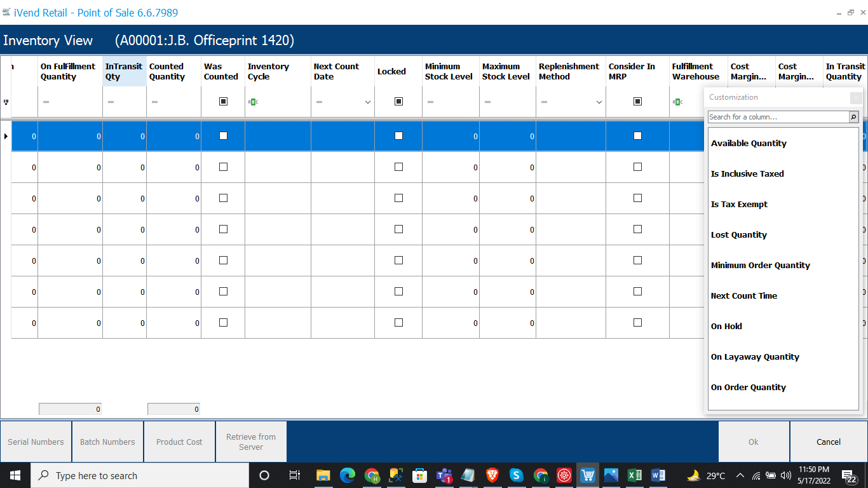Check Locked in the highlighted row
Screen dimensions: 868x488
click(x=398, y=136)
